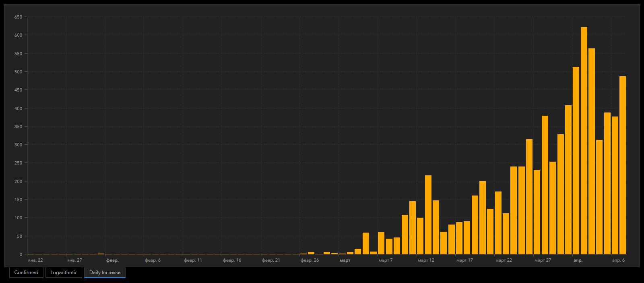Click the x-axis label 'февр. 16'
The image size is (644, 283).
(x=232, y=260)
